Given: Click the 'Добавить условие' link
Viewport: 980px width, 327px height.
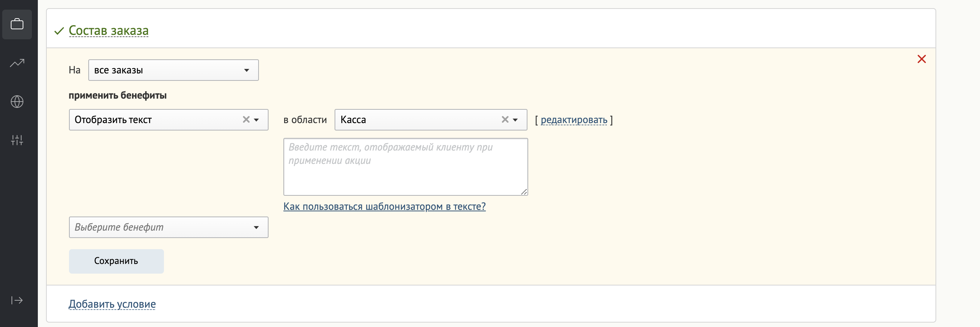Looking at the screenshot, I should point(112,304).
